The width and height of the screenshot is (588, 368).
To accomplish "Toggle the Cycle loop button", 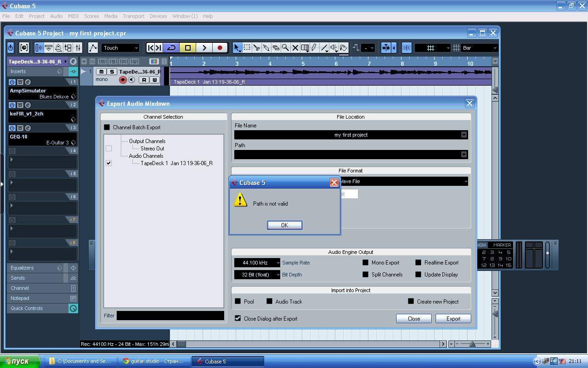I will pos(171,48).
